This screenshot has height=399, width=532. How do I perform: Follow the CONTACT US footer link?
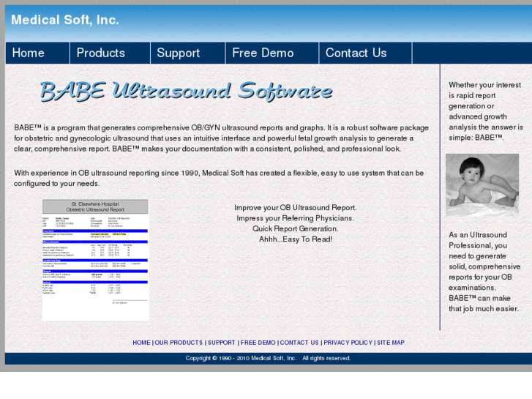[299, 343]
